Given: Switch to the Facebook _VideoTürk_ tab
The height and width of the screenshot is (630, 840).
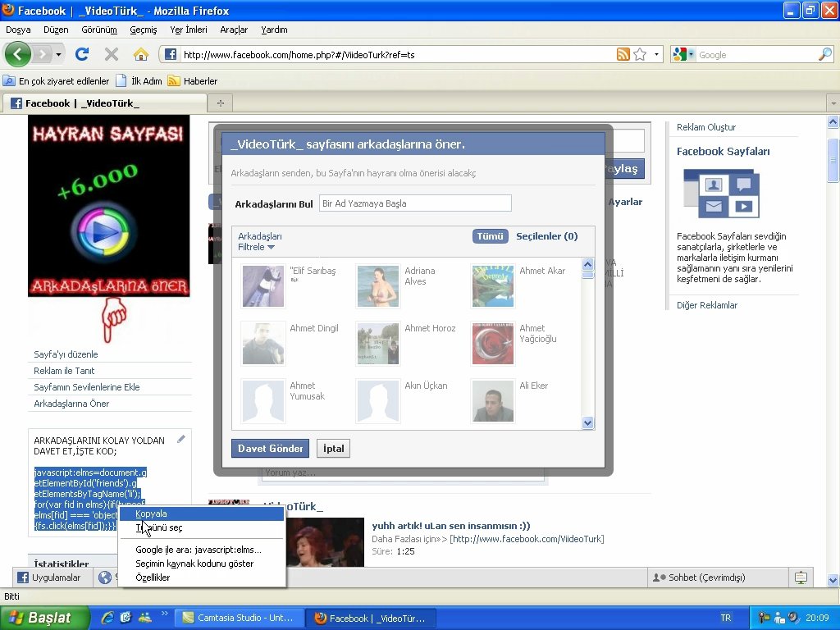Looking at the screenshot, I should point(103,103).
